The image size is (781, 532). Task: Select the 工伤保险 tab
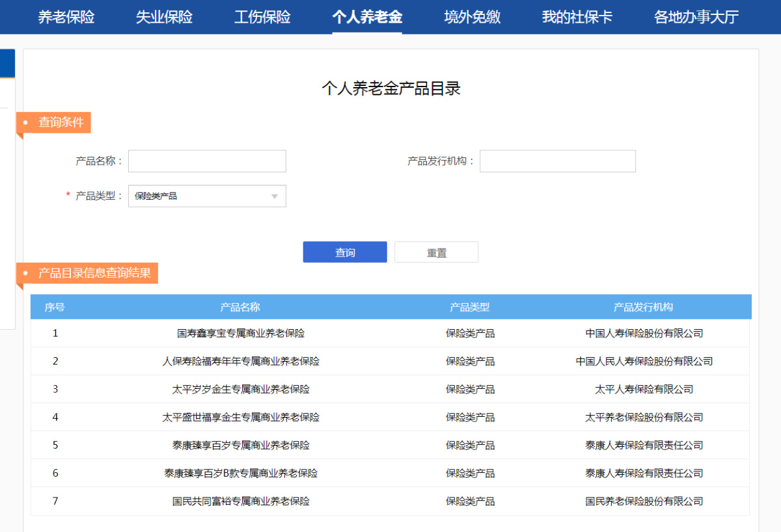coord(262,17)
